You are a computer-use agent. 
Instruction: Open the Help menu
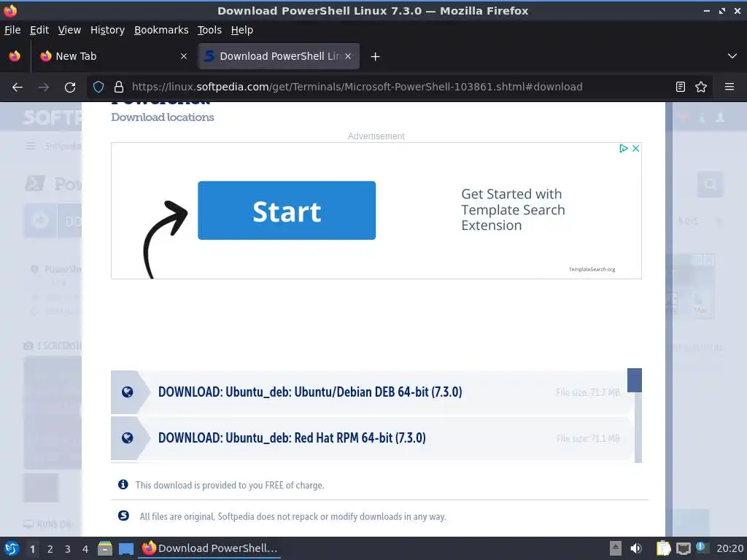[242, 30]
